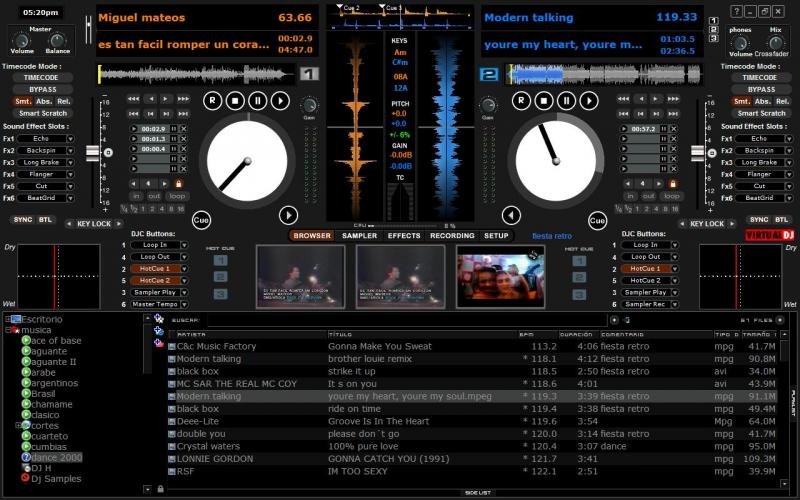The width and height of the screenshot is (800, 500).
Task: Enable left Smart Scratch
Action: [43, 113]
